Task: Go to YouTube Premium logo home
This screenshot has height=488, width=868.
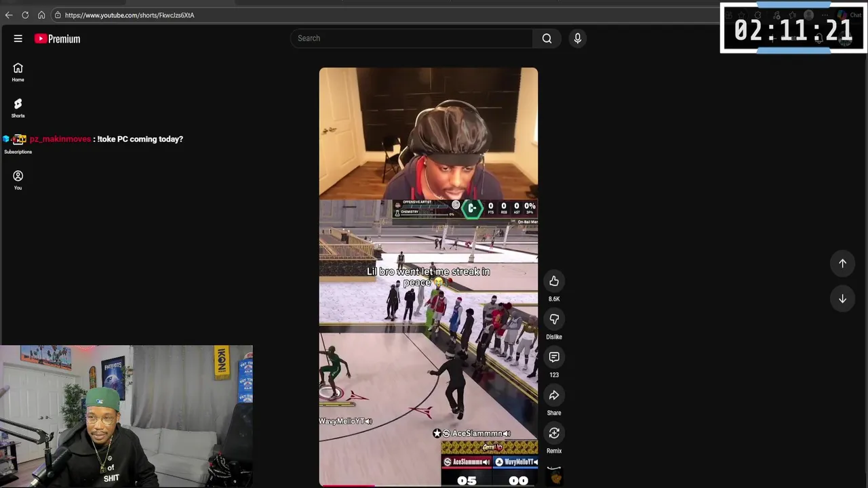Action: [x=58, y=39]
